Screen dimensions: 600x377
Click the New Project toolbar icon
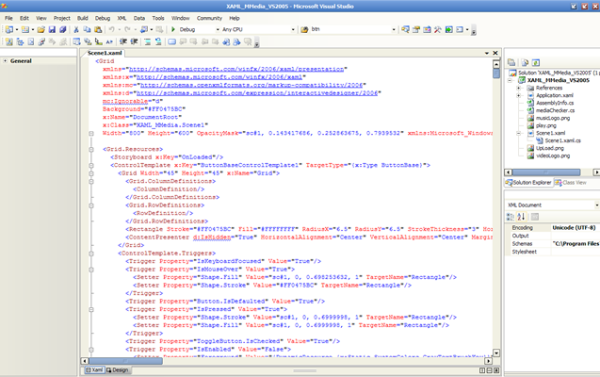(x=9, y=29)
